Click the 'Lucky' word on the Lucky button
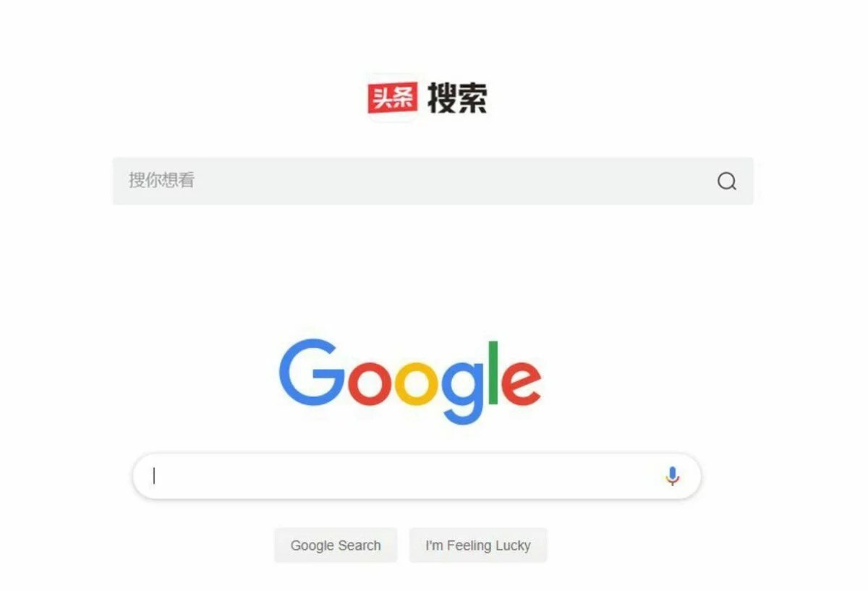The width and height of the screenshot is (868, 591). click(513, 545)
